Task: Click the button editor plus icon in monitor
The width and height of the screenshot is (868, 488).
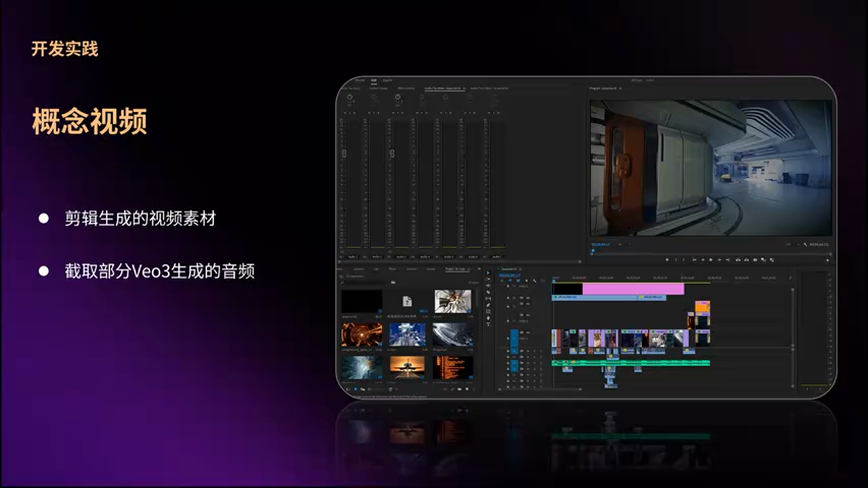Action: 827,260
